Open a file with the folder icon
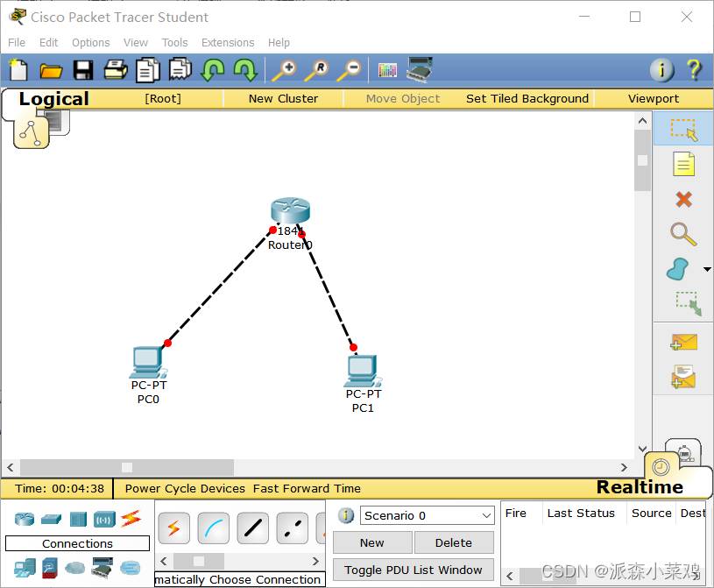Screen dimensions: 714x588 pos(51,71)
